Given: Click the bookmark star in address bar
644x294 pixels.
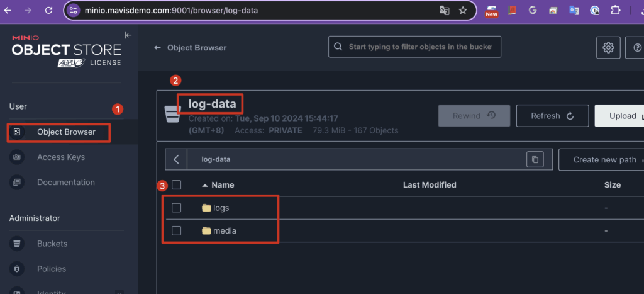Looking at the screenshot, I should [463, 10].
